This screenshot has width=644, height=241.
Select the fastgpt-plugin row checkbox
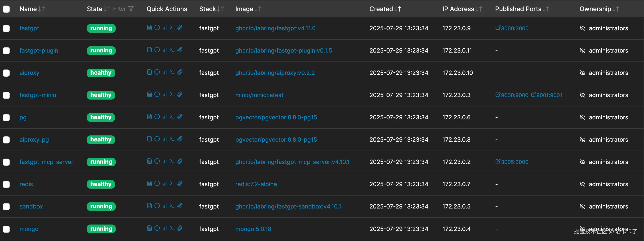(6, 51)
